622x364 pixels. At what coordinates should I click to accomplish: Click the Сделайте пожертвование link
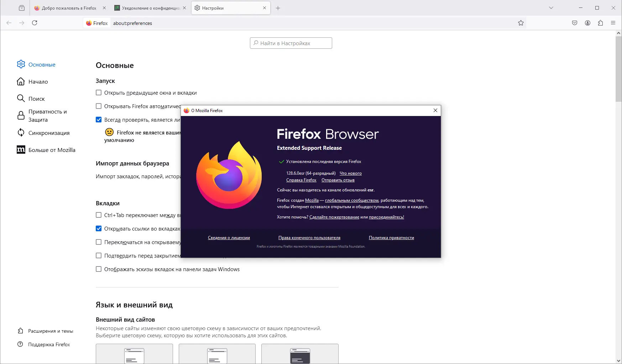(x=334, y=217)
